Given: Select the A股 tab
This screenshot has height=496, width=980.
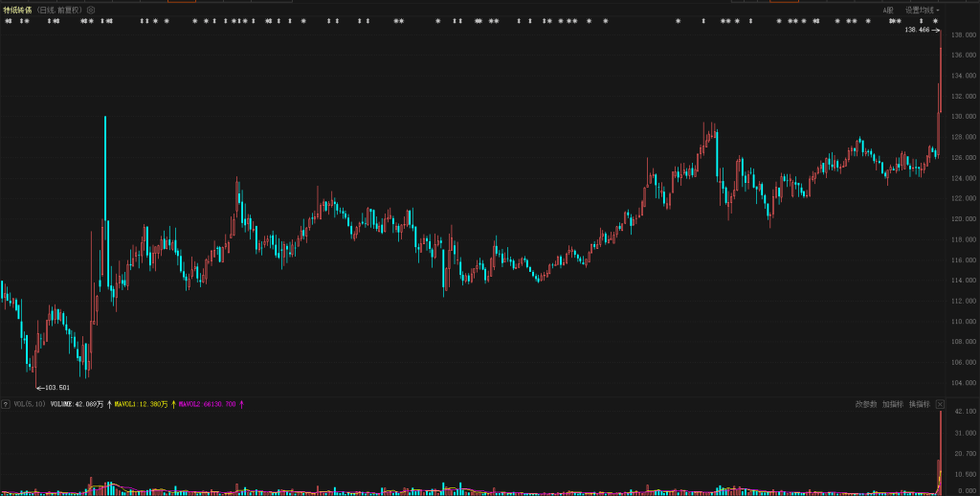Looking at the screenshot, I should click(887, 10).
